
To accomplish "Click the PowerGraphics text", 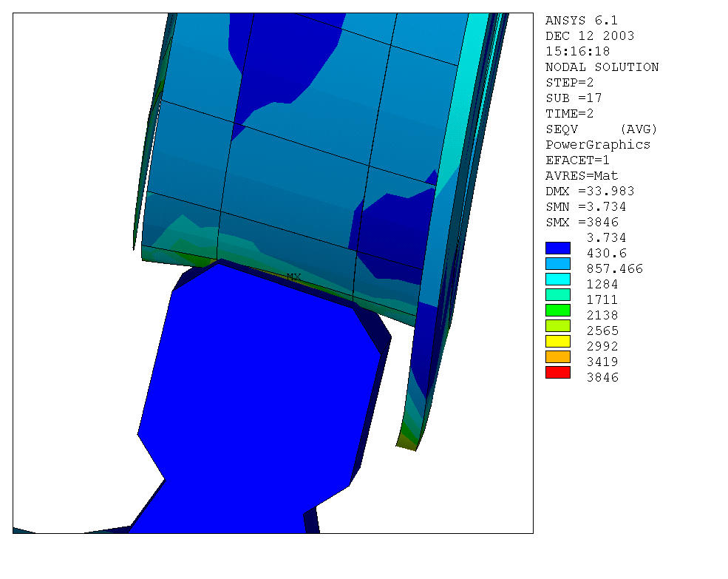I will click(x=597, y=144).
